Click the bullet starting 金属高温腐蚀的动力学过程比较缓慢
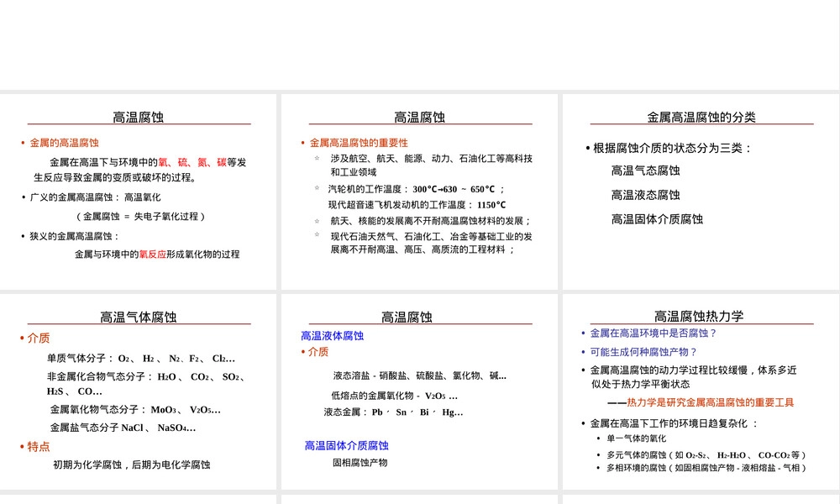This screenshot has width=840, height=504. [693, 377]
